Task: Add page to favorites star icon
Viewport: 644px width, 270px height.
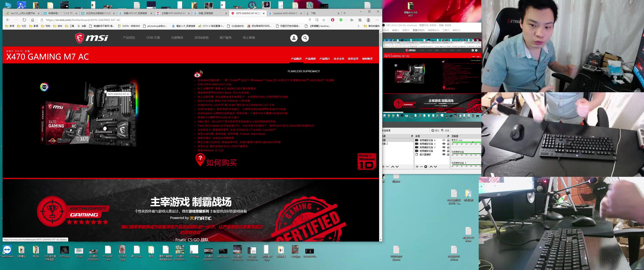Action: pos(324,20)
